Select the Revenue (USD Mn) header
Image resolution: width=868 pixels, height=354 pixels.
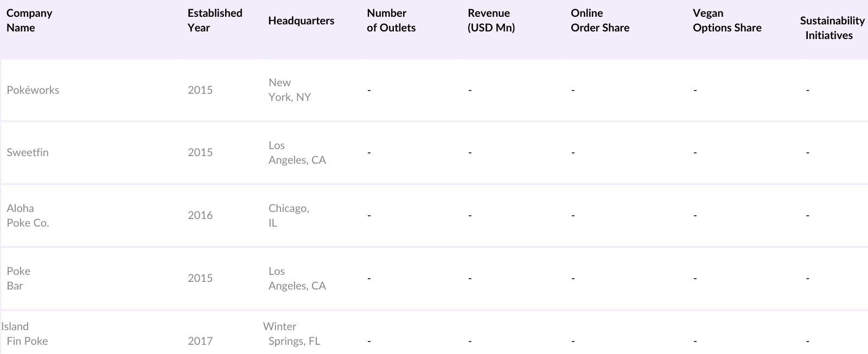491,21
